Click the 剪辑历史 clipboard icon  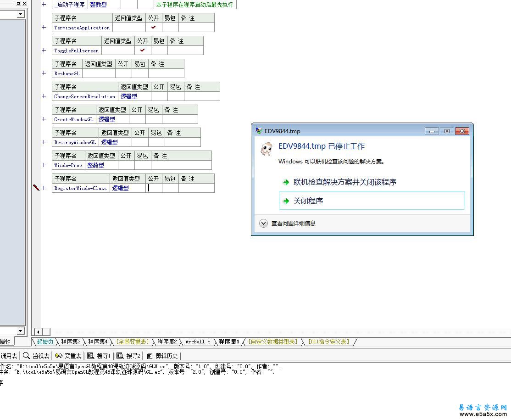coord(150,356)
